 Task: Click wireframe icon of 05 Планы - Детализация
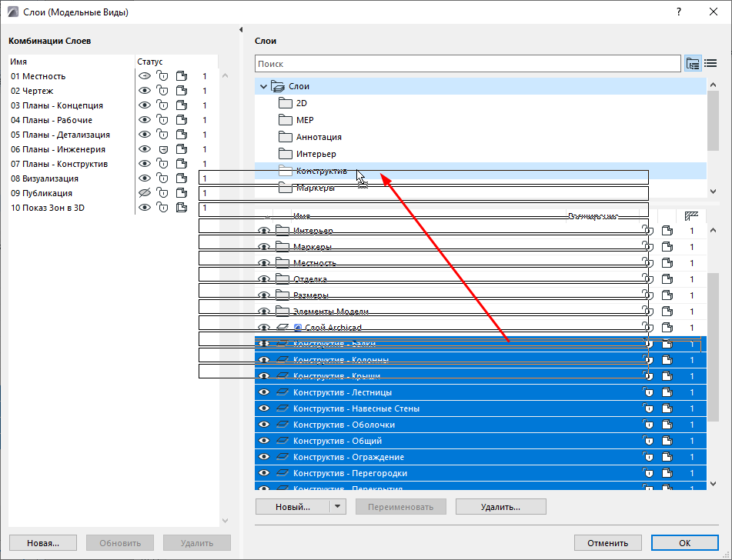click(182, 135)
